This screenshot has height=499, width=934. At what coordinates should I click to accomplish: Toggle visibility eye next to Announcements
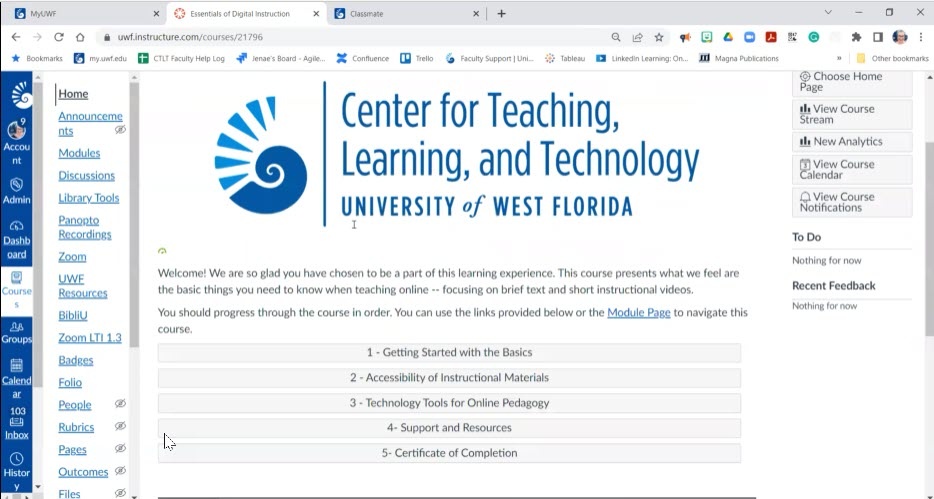tap(120, 130)
